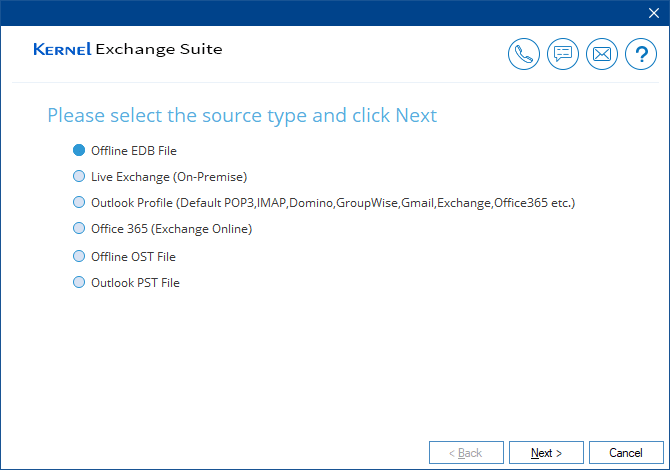Click the 'Please select the source type' heading
This screenshot has width=670, height=470.
pos(242,115)
